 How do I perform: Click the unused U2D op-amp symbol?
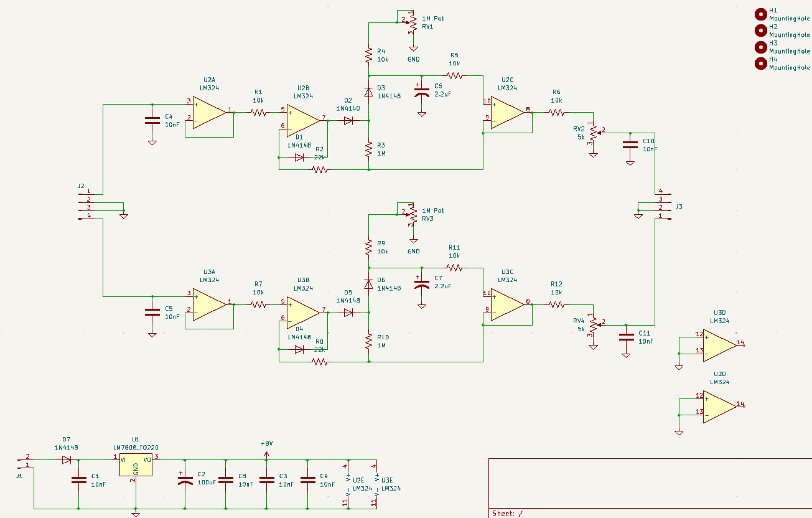point(719,407)
